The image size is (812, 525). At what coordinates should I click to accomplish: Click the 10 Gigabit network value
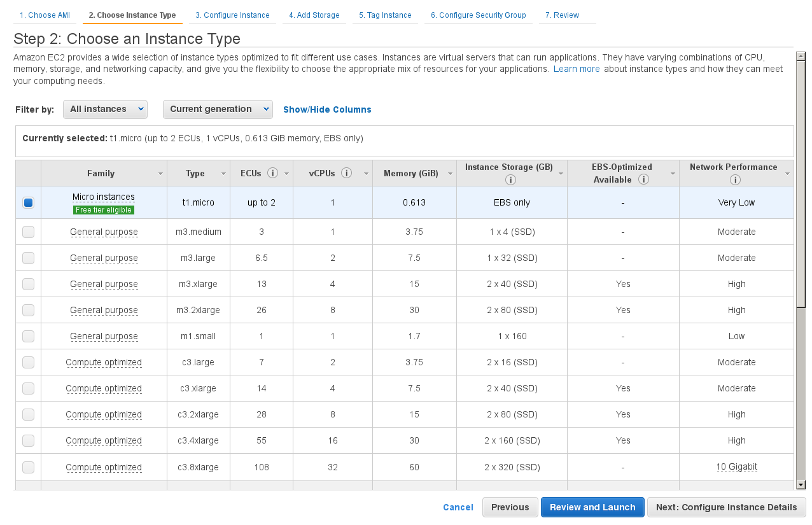pos(737,467)
